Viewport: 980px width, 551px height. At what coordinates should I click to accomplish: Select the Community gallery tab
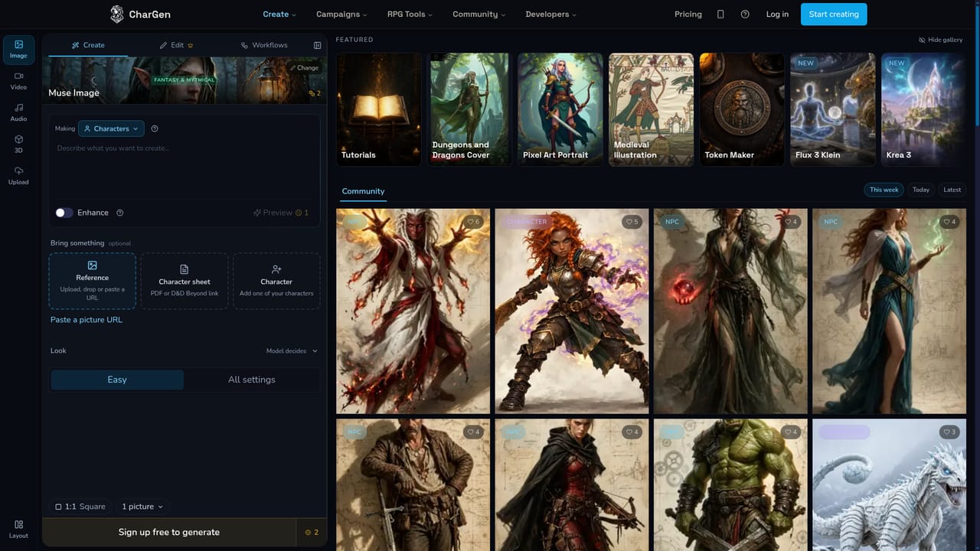click(x=363, y=191)
